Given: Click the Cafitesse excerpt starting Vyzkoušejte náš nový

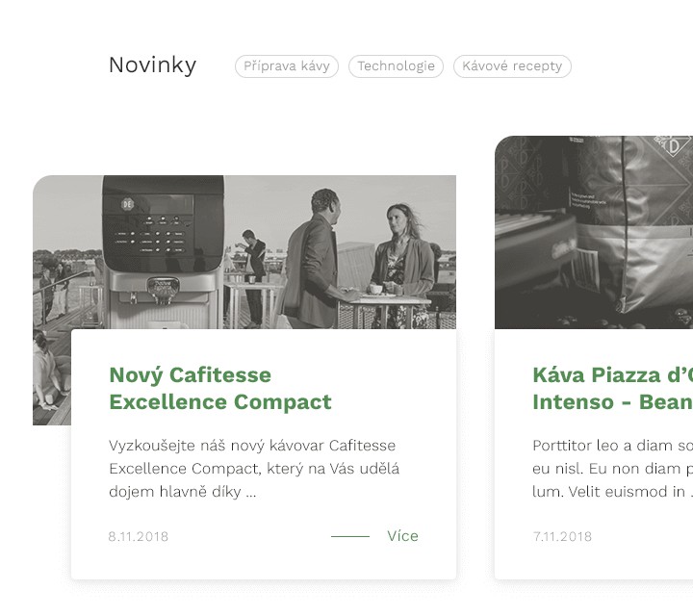Looking at the screenshot, I should pos(254,469).
